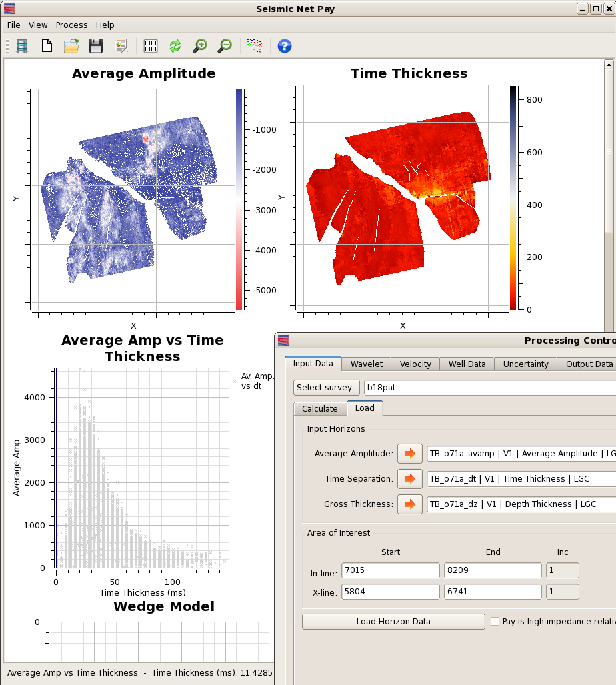Open help via the blue question mark icon
Screen dimensions: 616x685
tap(284, 46)
